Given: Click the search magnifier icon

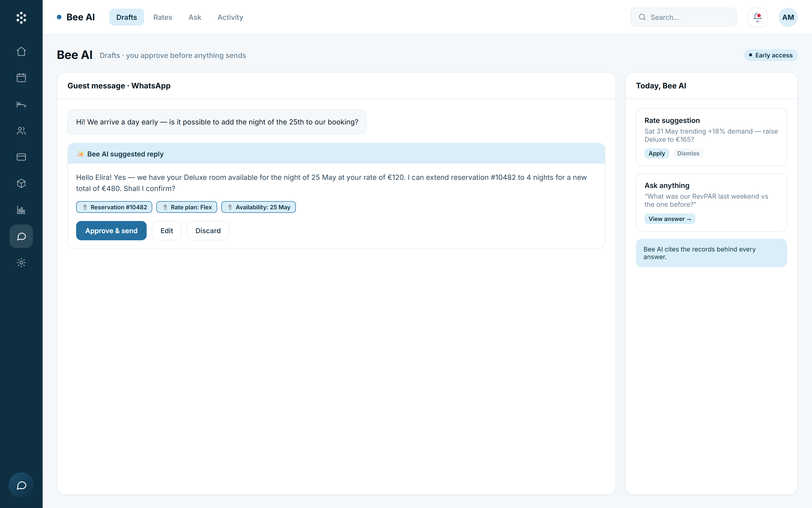Looking at the screenshot, I should [x=642, y=17].
